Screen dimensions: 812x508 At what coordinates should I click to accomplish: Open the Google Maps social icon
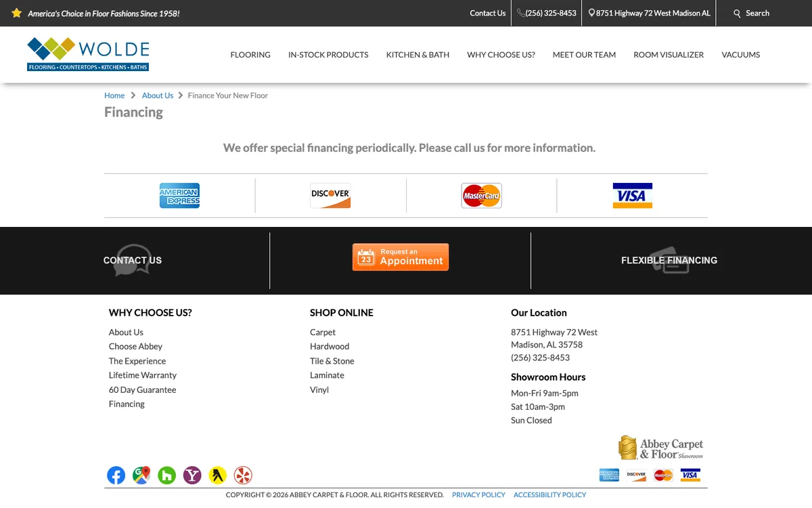pyautogui.click(x=141, y=475)
